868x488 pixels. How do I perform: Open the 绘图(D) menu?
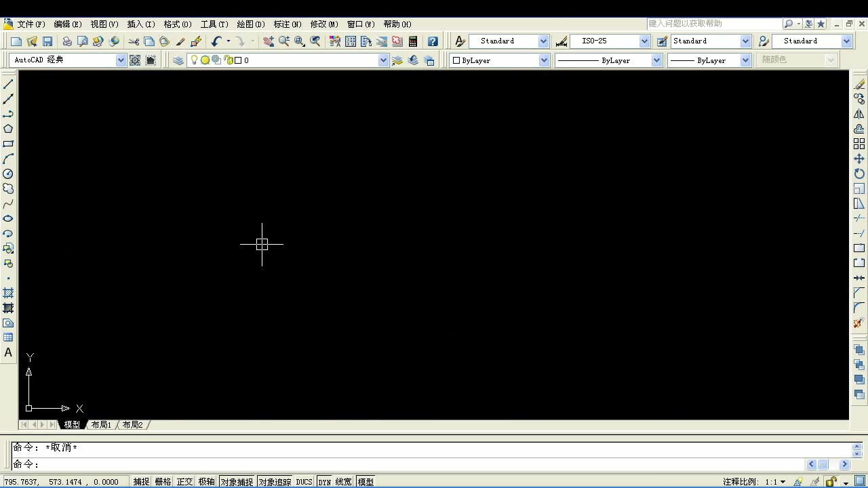pyautogui.click(x=251, y=24)
